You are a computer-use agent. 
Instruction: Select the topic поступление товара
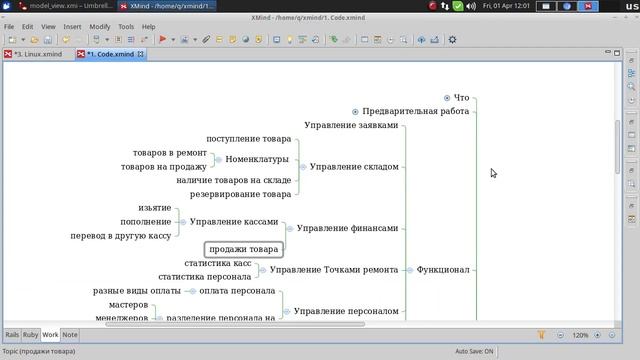tap(249, 139)
